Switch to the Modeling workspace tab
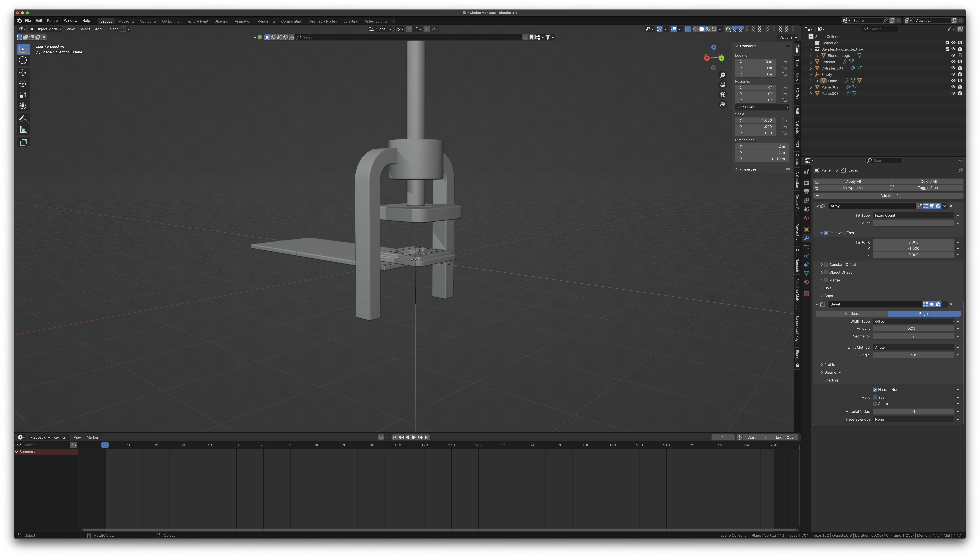The image size is (980, 557). point(126,21)
